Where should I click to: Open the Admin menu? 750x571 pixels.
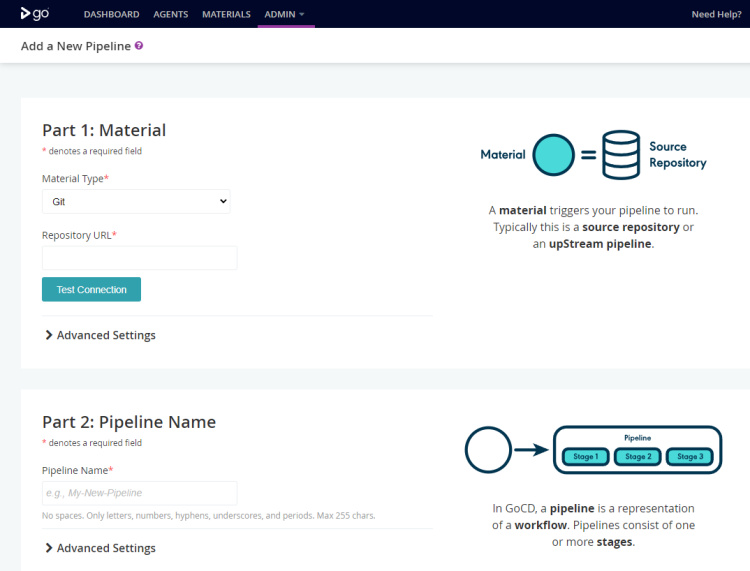(x=285, y=15)
